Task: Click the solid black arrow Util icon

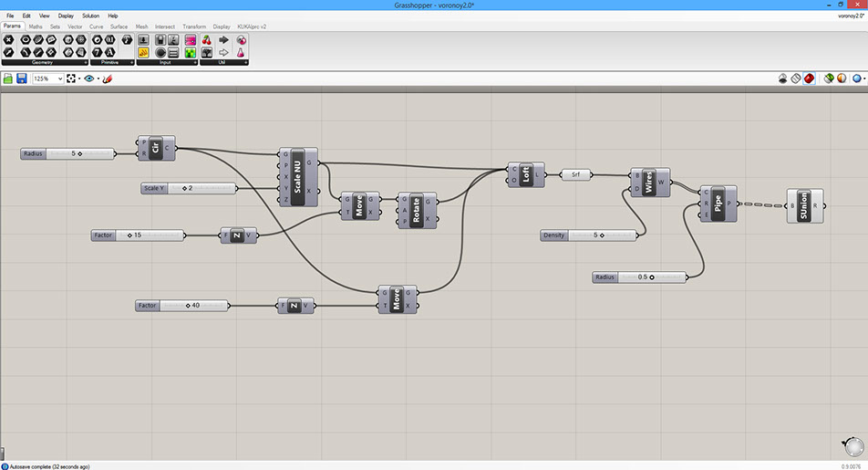Action: (223, 40)
